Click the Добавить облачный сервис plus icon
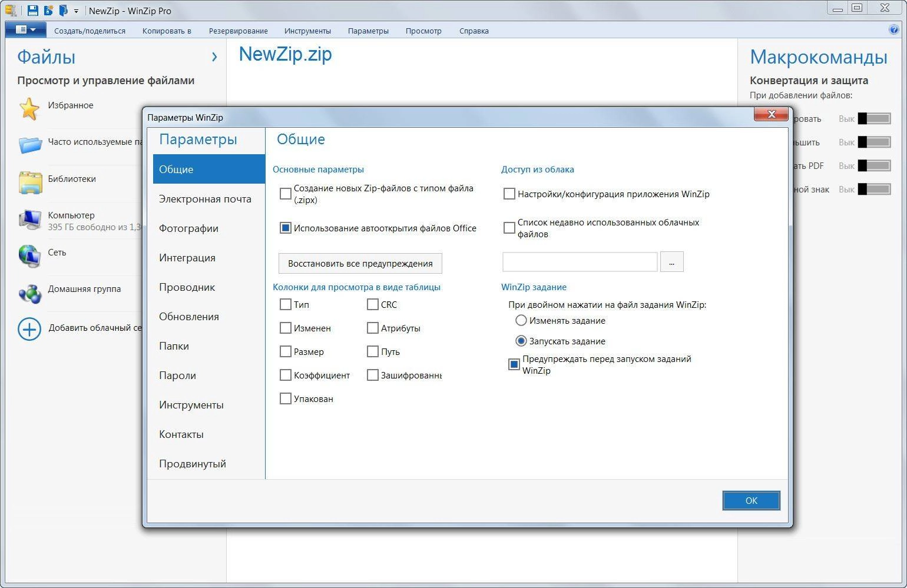This screenshot has width=907, height=588. click(x=29, y=329)
